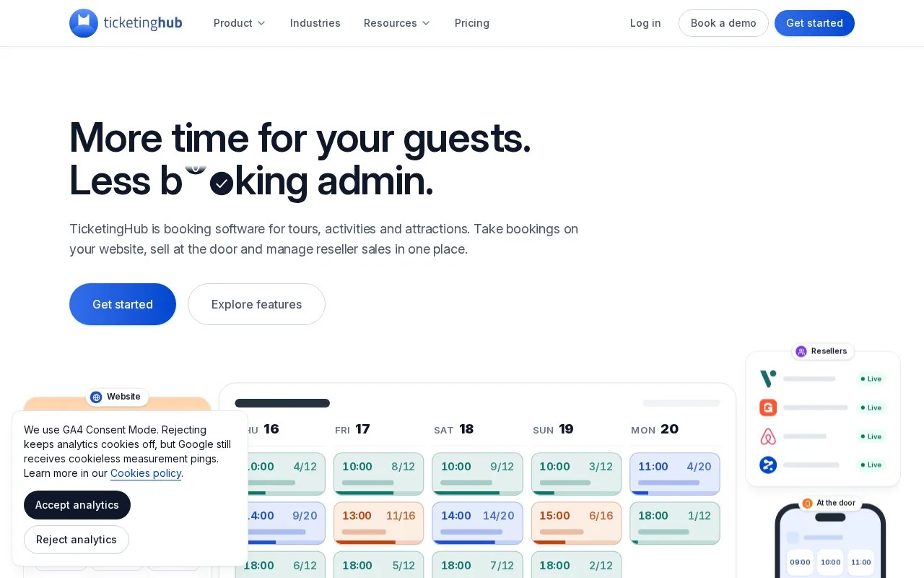
Task: Select the blue circular reseller logo
Action: (x=768, y=465)
